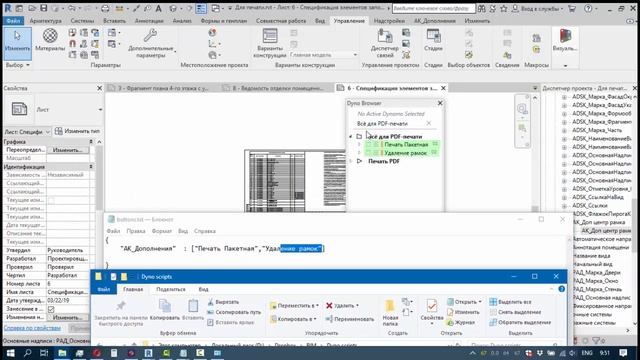
Task: Open the Лист type selector dropdown
Action: [100, 109]
